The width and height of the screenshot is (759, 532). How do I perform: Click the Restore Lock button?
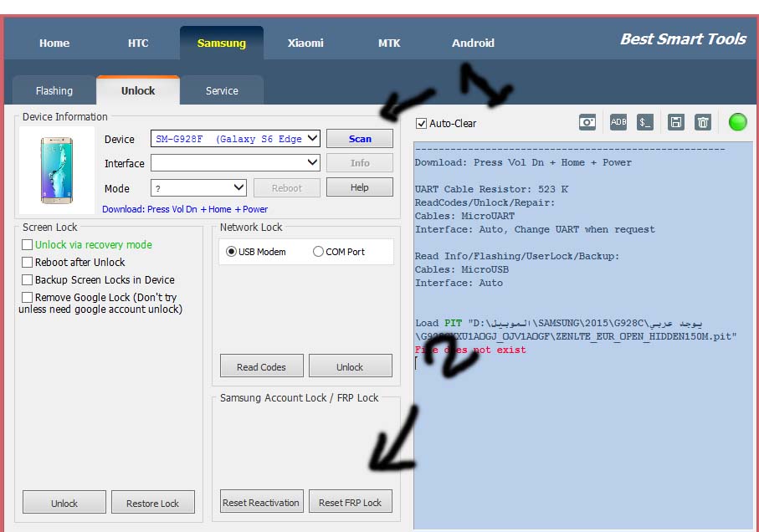coord(153,503)
